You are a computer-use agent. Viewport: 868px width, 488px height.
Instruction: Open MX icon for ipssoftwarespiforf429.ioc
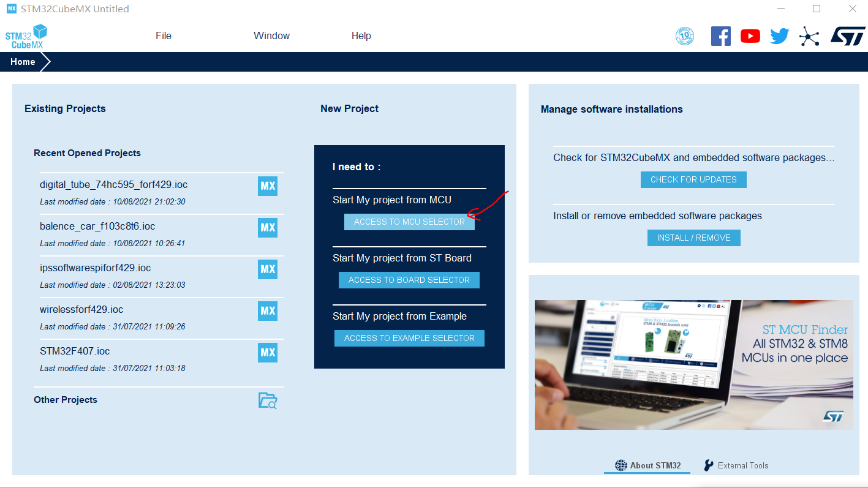tap(268, 269)
